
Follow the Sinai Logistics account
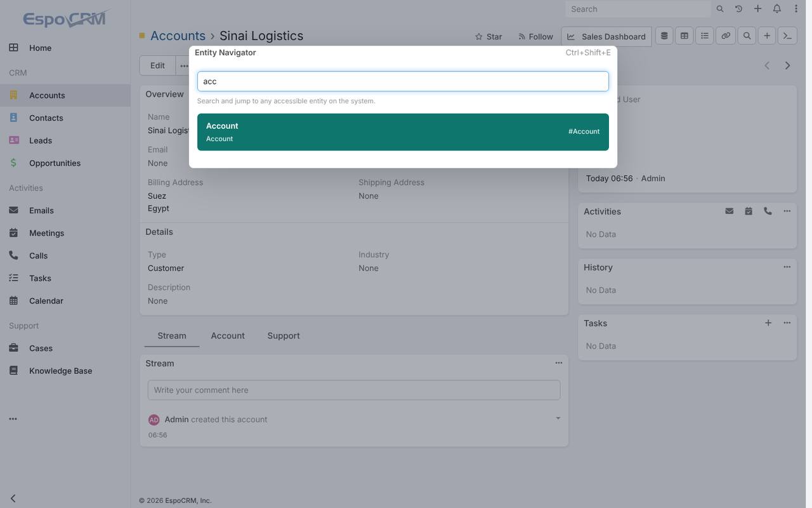click(x=535, y=37)
